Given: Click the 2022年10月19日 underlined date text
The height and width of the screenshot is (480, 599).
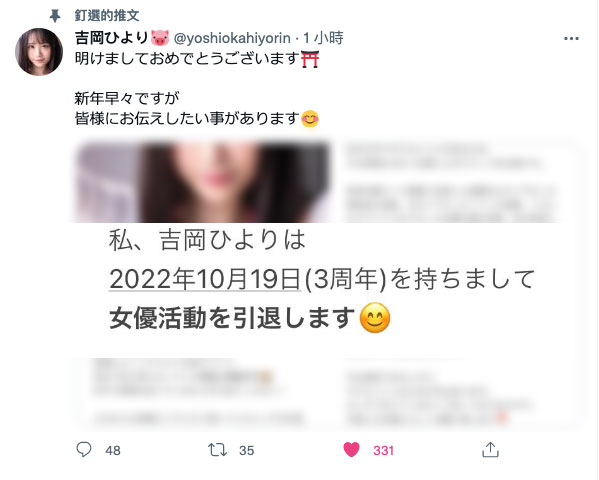Looking at the screenshot, I should (205, 279).
